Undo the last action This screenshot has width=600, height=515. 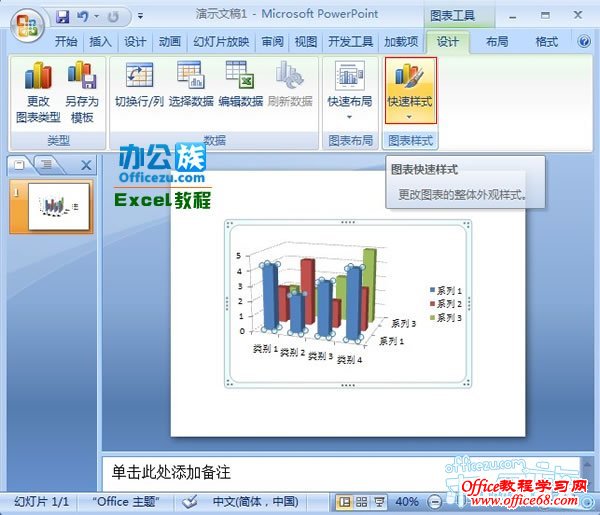pyautogui.click(x=83, y=16)
